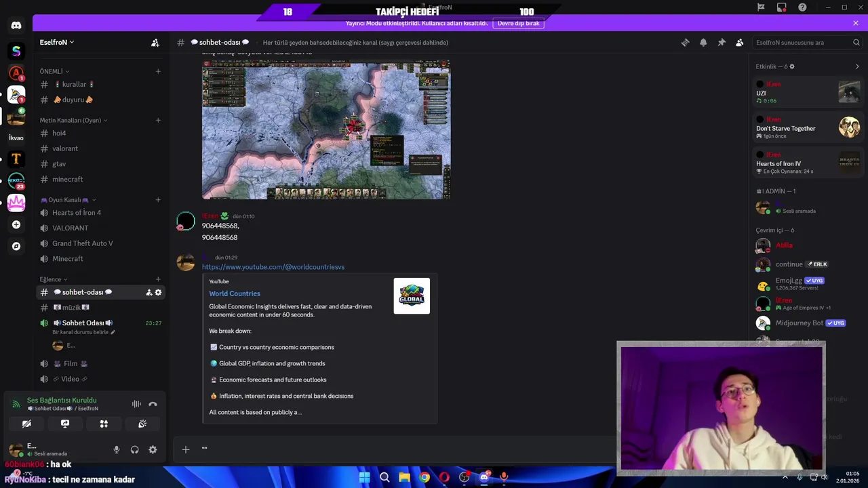
Task: Open noise suppression waveform icon
Action: [x=136, y=404]
